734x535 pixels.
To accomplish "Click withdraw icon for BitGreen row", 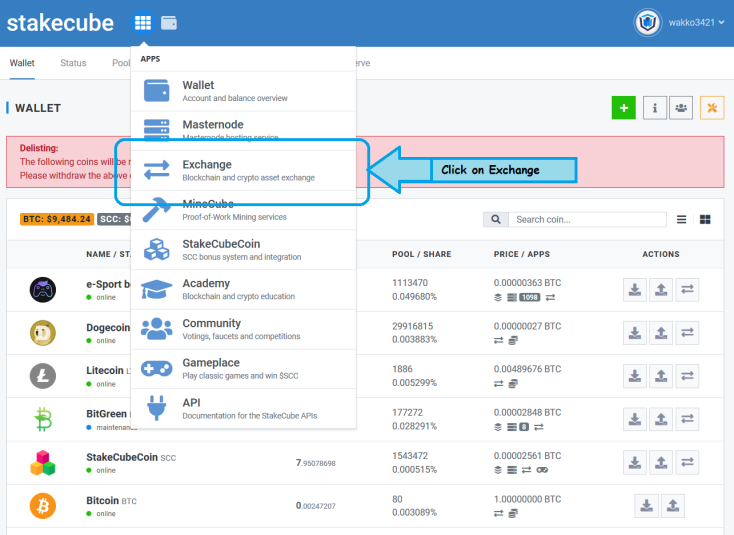I will [661, 419].
